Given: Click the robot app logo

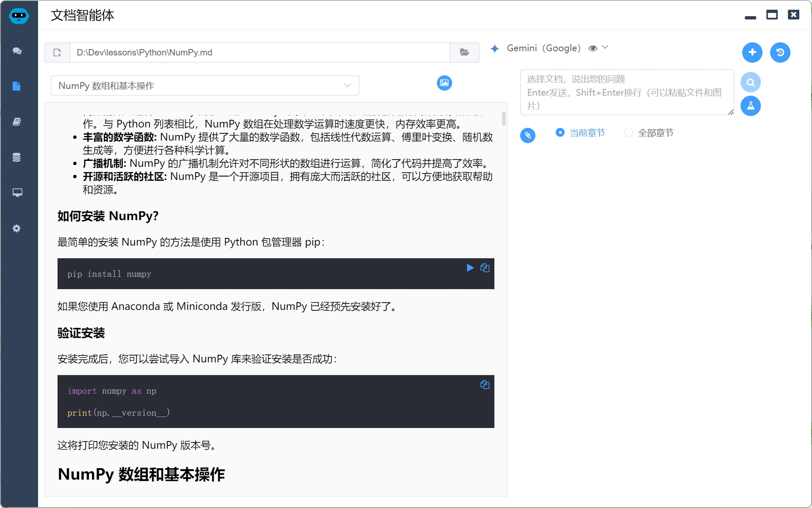Looking at the screenshot, I should [x=19, y=16].
